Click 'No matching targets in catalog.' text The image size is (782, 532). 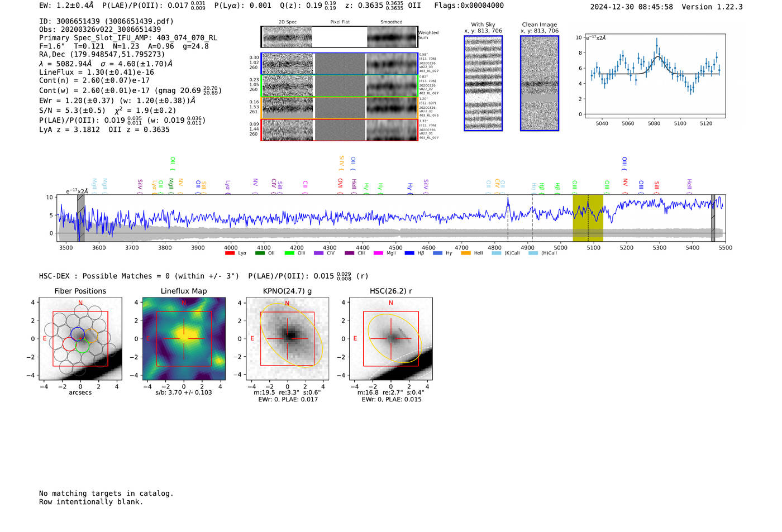tap(106, 493)
